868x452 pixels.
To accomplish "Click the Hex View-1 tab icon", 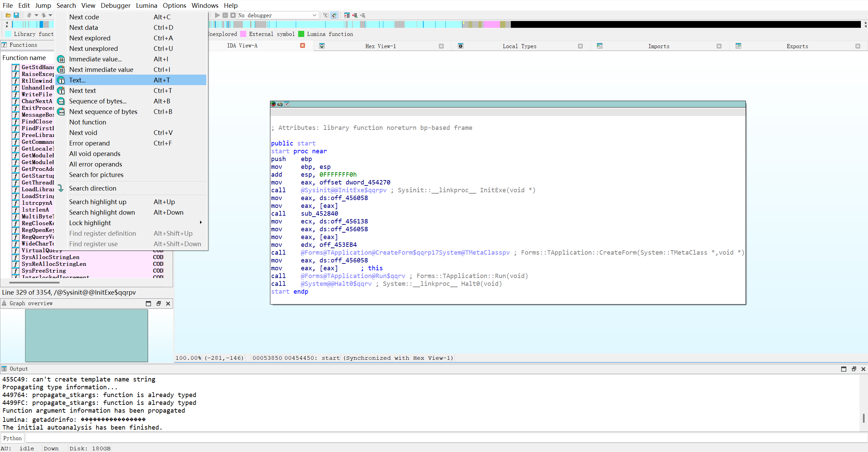I will tap(322, 46).
